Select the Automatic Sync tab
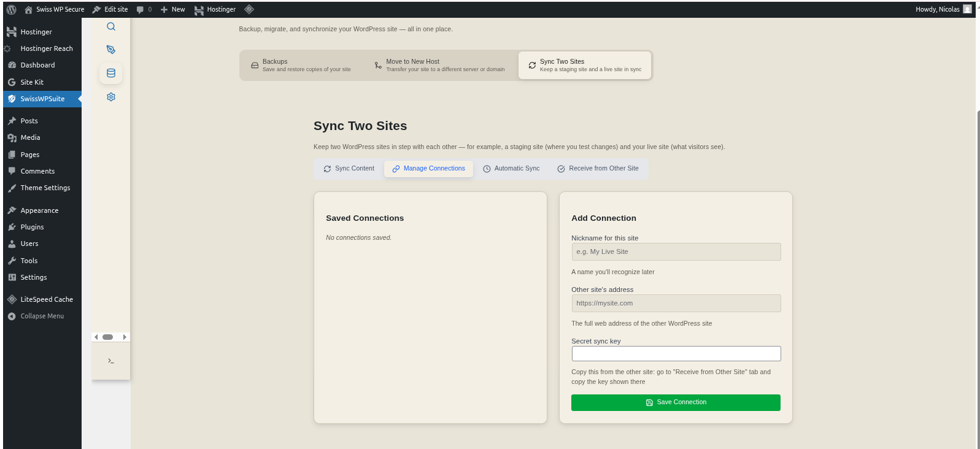 click(511, 169)
